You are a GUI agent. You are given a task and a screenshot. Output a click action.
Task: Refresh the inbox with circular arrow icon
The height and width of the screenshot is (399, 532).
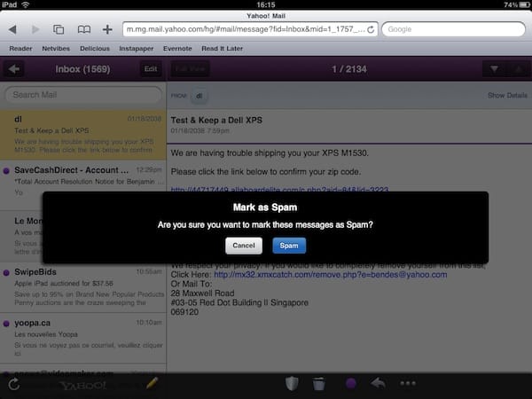point(13,384)
